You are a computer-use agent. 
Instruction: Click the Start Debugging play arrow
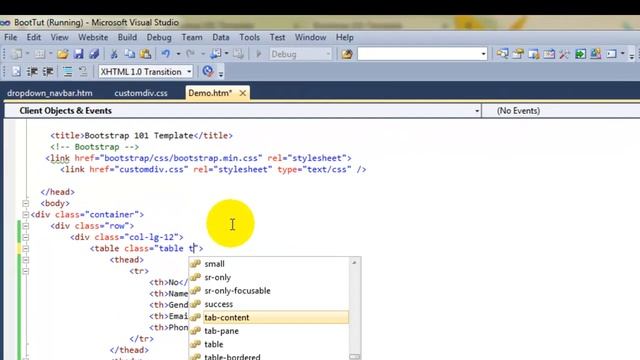point(258,54)
